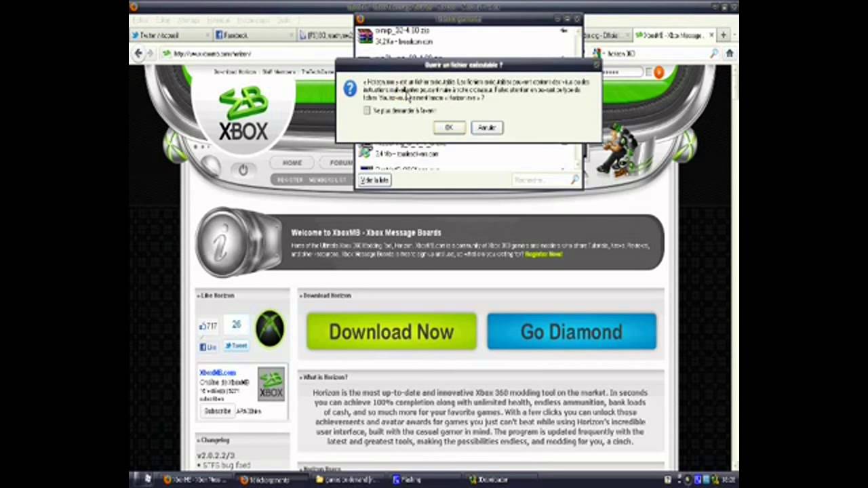This screenshot has height=488, width=868.
Task: Click Annuler in the executable file dialog
Action: pyautogui.click(x=487, y=127)
